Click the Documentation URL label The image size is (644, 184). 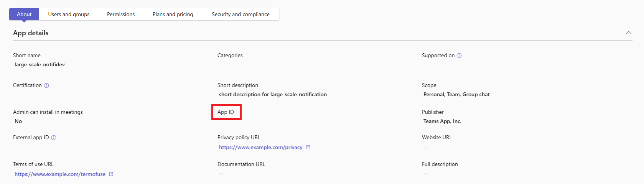241,164
